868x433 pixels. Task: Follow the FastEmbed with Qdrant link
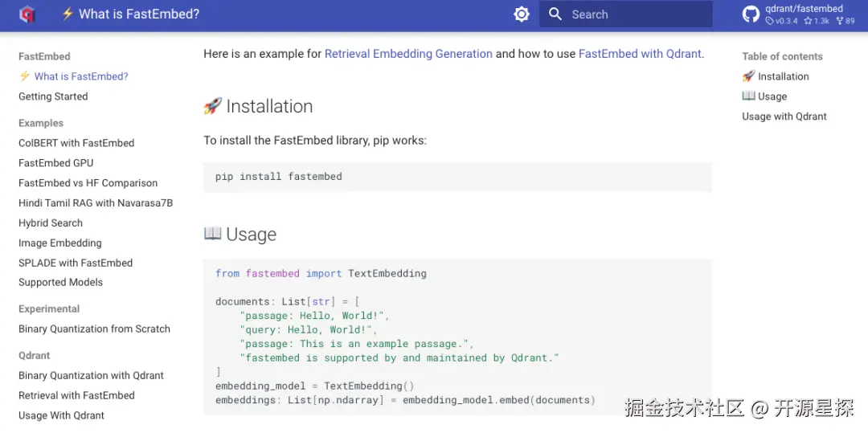[640, 54]
